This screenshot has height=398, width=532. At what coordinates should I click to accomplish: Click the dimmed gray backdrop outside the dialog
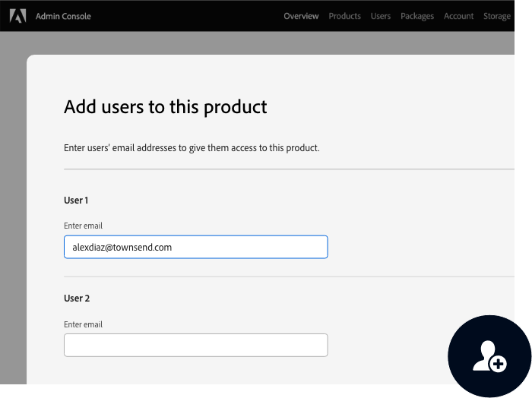(13, 190)
